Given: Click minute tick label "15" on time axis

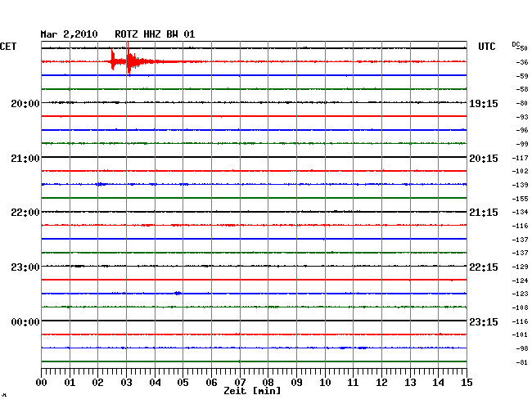Looking at the screenshot, I should 467,383.
